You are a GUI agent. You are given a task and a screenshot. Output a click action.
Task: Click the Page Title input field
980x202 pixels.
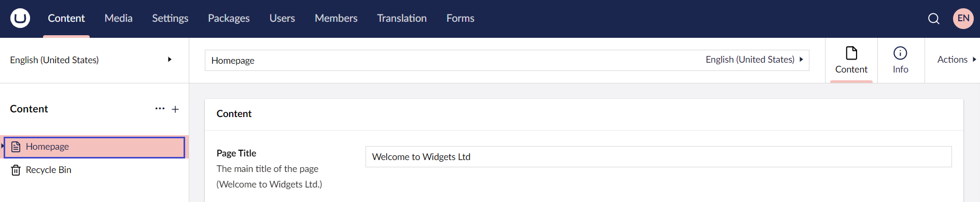pos(659,157)
